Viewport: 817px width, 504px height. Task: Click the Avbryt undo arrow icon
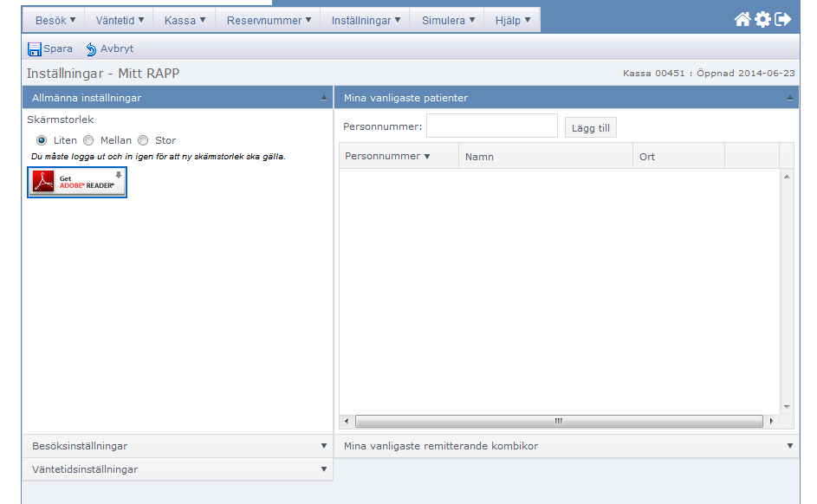click(x=91, y=49)
